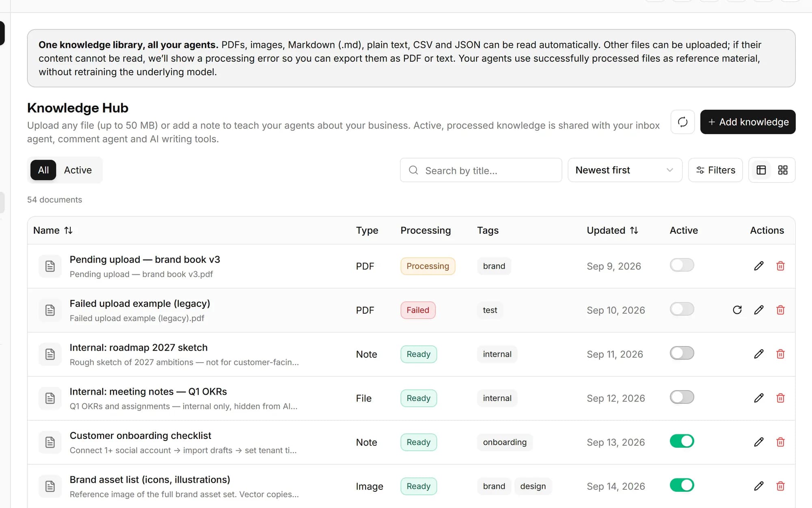Open the Newest first sort dropdown
812x508 pixels.
pos(625,170)
